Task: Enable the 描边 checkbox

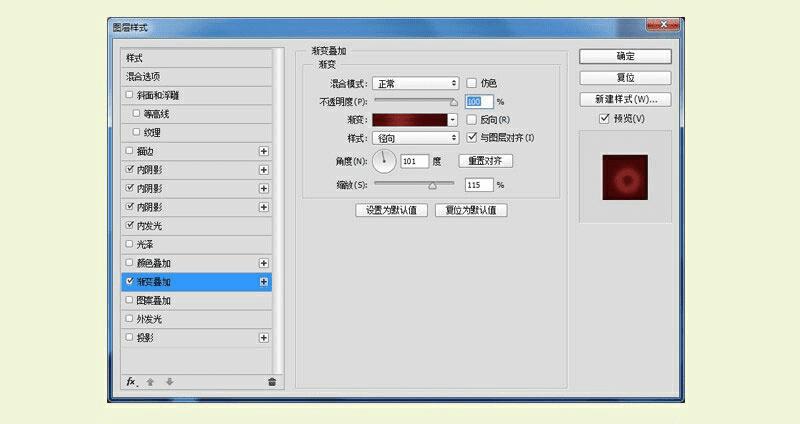Action: coord(129,151)
